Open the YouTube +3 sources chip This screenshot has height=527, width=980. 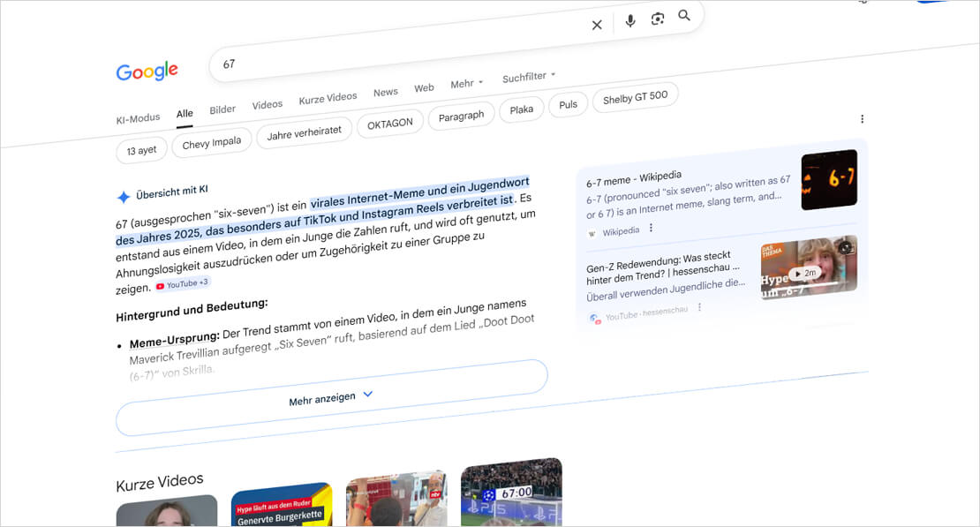pos(183,283)
